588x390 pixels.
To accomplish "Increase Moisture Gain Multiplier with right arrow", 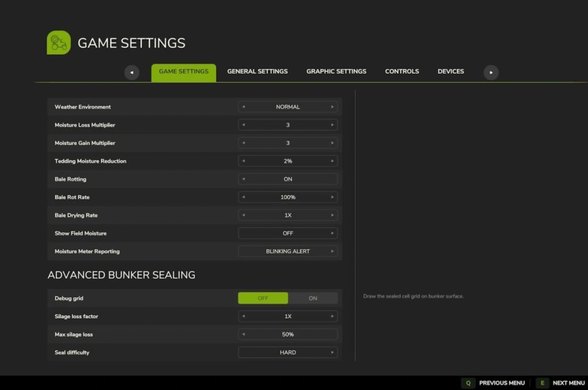I will (x=332, y=143).
